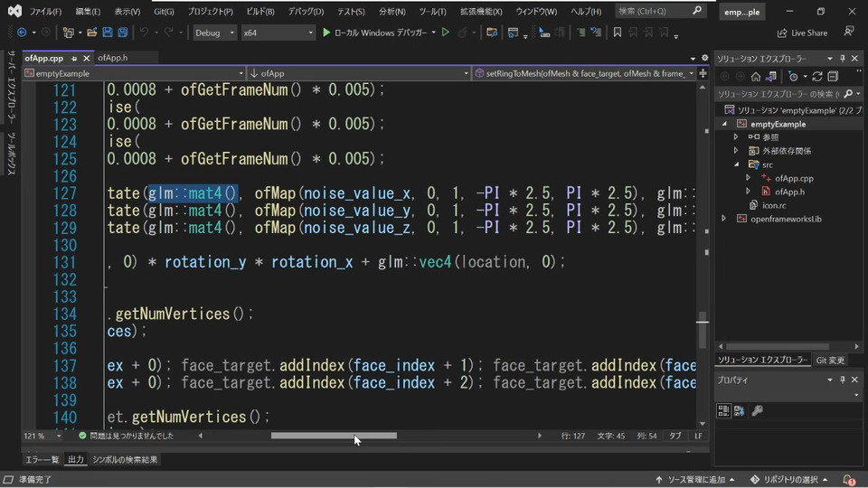Click the Home icon in Solution Explorer

pyautogui.click(x=755, y=77)
